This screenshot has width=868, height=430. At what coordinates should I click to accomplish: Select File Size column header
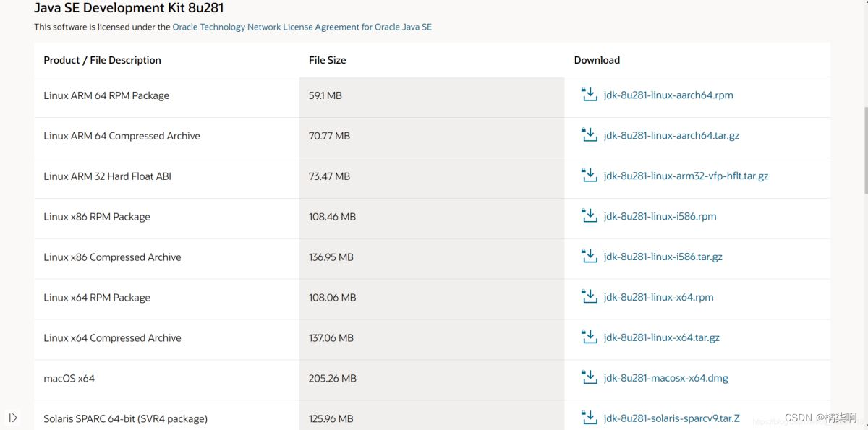(327, 60)
